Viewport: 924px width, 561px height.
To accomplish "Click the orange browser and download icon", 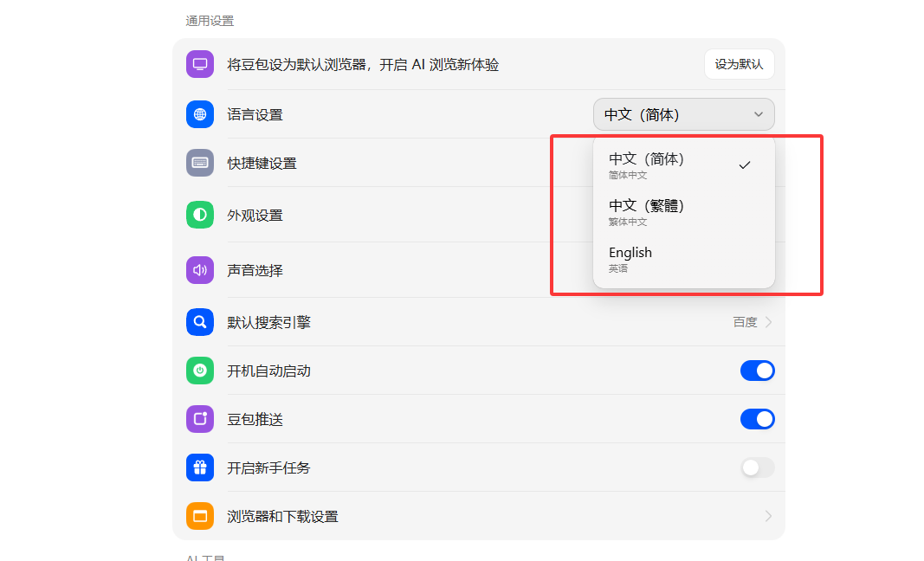I will pyautogui.click(x=200, y=516).
